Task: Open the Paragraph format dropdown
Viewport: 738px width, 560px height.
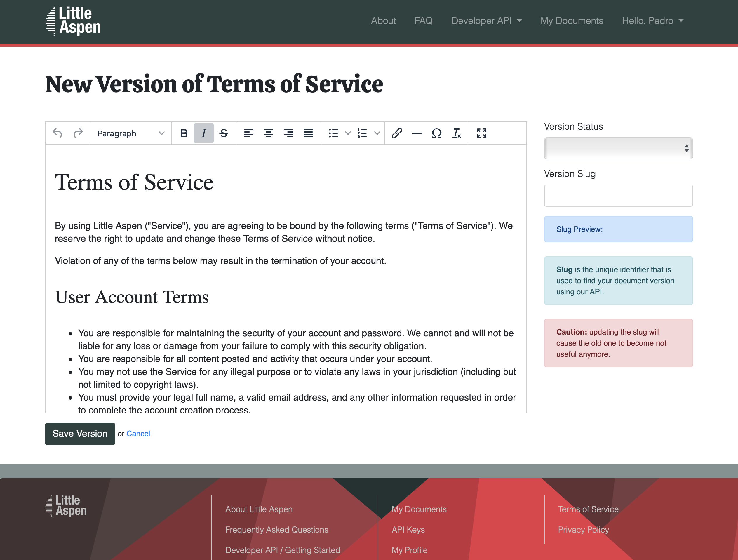Action: click(x=130, y=133)
